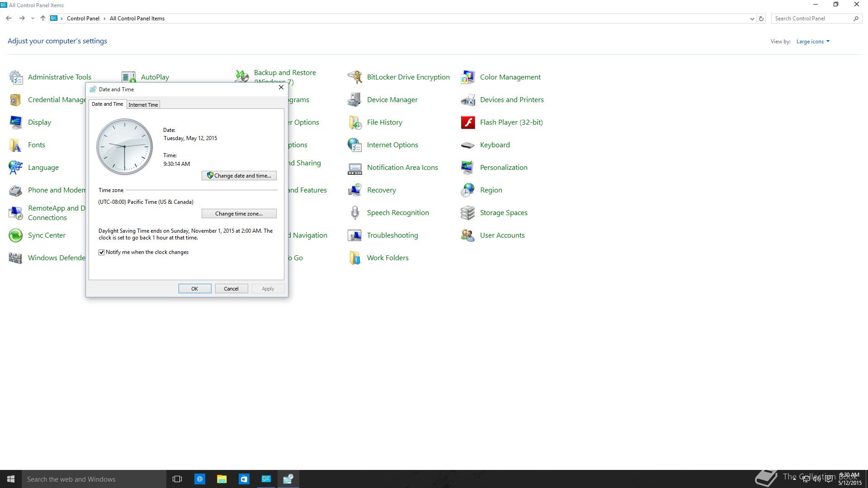Click the Search Control Panel field
The image size is (868, 488).
coord(811,19)
